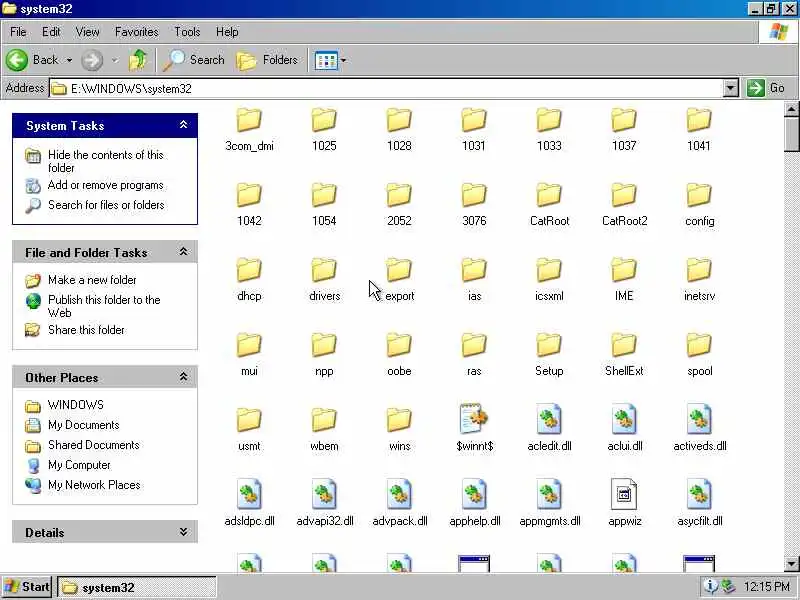This screenshot has height=600, width=800.
Task: Select the ShellExt folder
Action: (624, 356)
